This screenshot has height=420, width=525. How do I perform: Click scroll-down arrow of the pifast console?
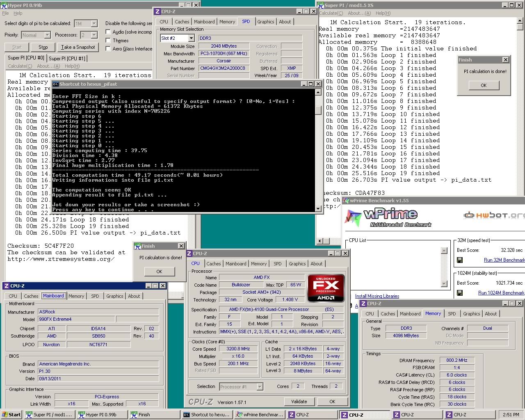click(x=318, y=209)
